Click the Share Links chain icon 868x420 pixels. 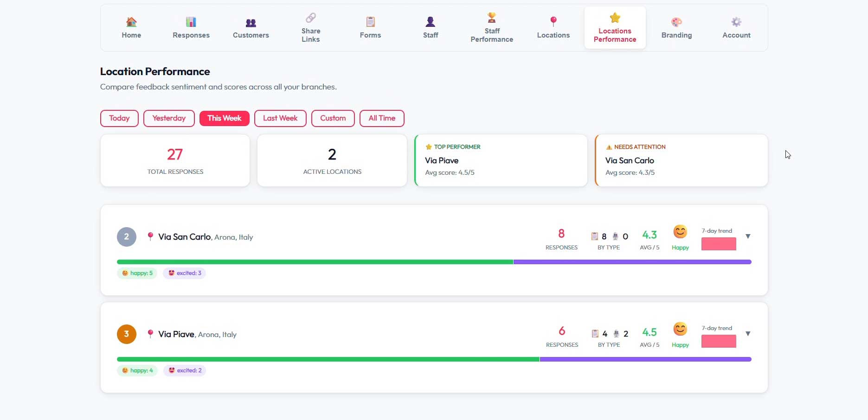(310, 18)
